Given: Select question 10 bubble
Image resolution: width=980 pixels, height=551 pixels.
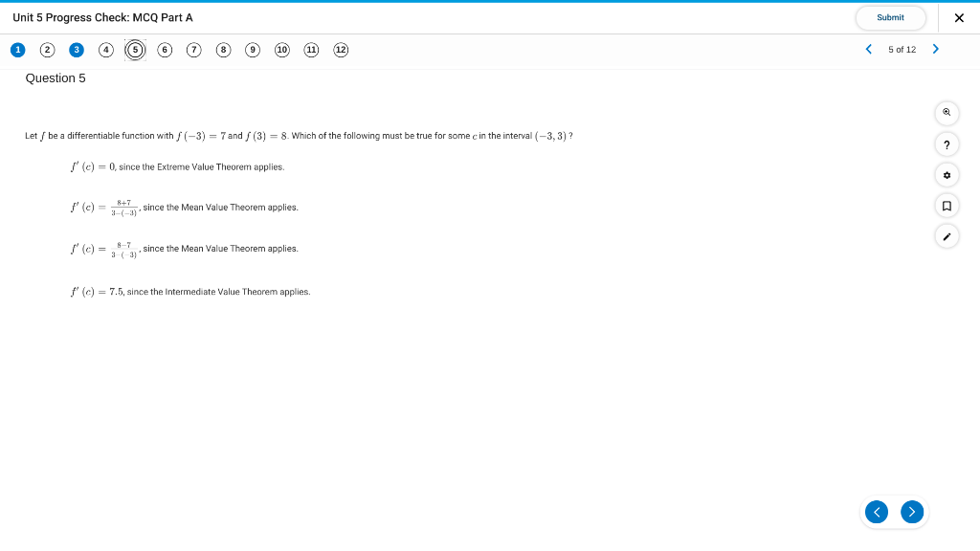Looking at the screenshot, I should coord(281,50).
